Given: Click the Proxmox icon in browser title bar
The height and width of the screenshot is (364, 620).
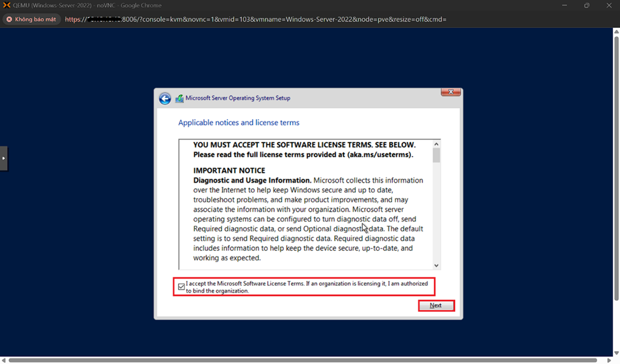Looking at the screenshot, I should coord(6,6).
